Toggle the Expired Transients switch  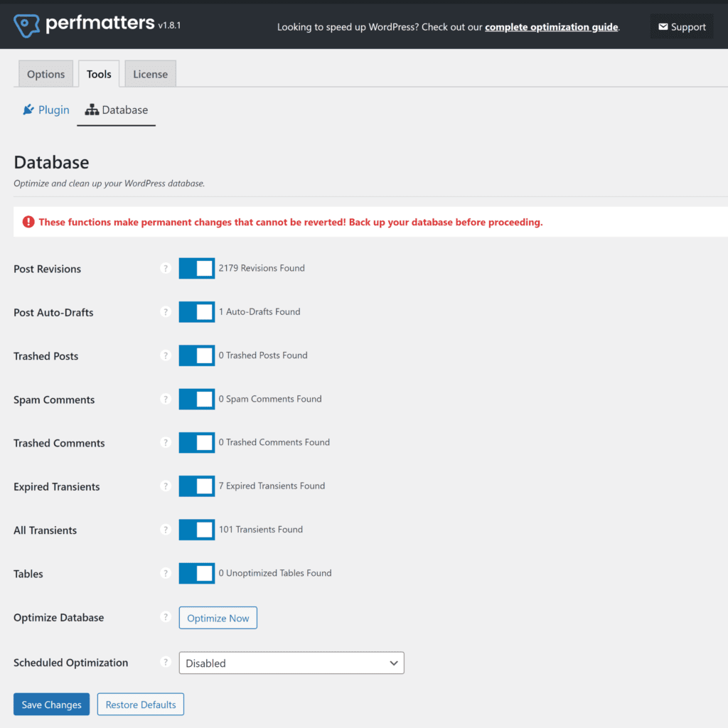click(197, 486)
